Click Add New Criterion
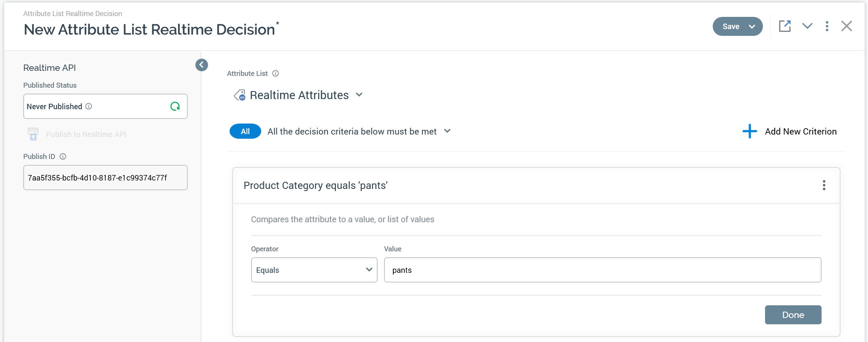The image size is (868, 342). (800, 132)
